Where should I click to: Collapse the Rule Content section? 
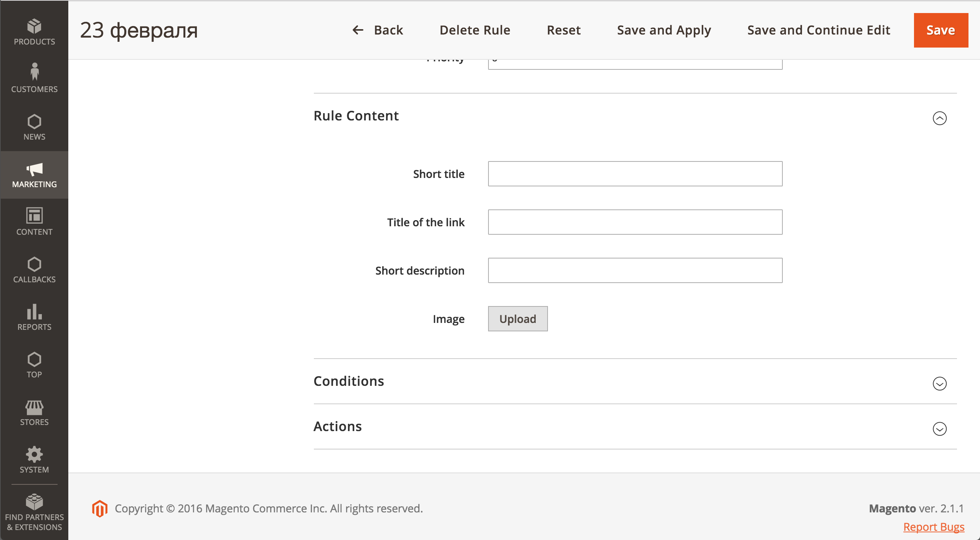click(940, 118)
